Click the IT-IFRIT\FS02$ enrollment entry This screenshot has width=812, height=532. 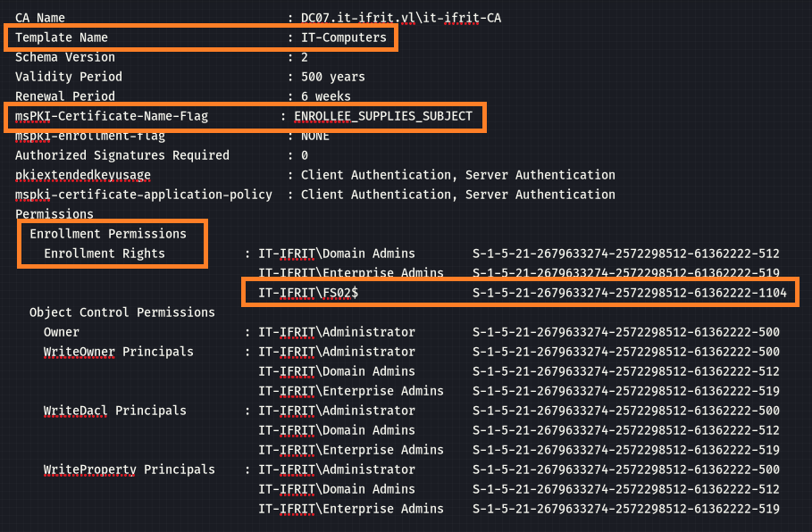(308, 293)
